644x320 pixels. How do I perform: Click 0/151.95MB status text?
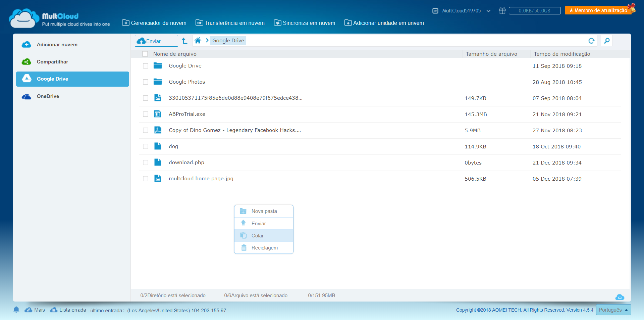(x=321, y=295)
